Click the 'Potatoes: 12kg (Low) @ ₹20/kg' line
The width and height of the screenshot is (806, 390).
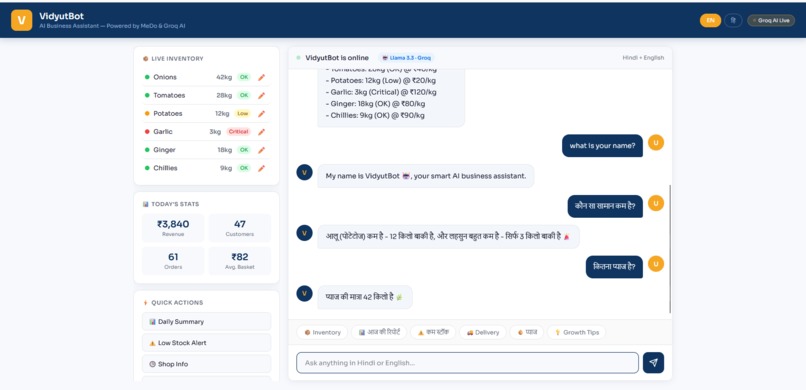point(380,81)
